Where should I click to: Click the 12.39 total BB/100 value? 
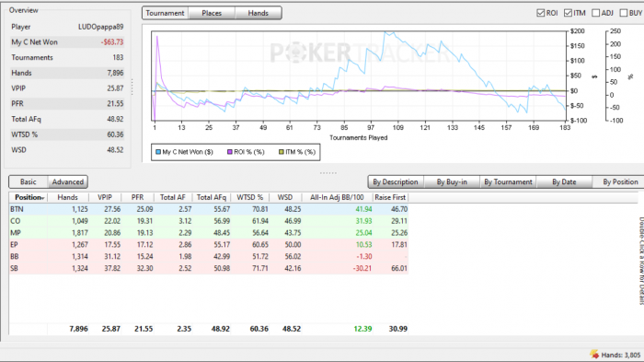click(x=362, y=329)
